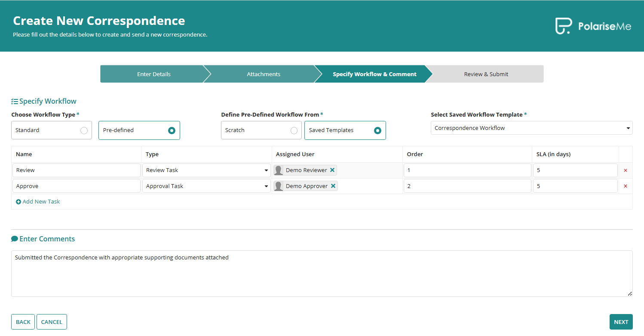Click the Add New Task link

(x=38, y=202)
